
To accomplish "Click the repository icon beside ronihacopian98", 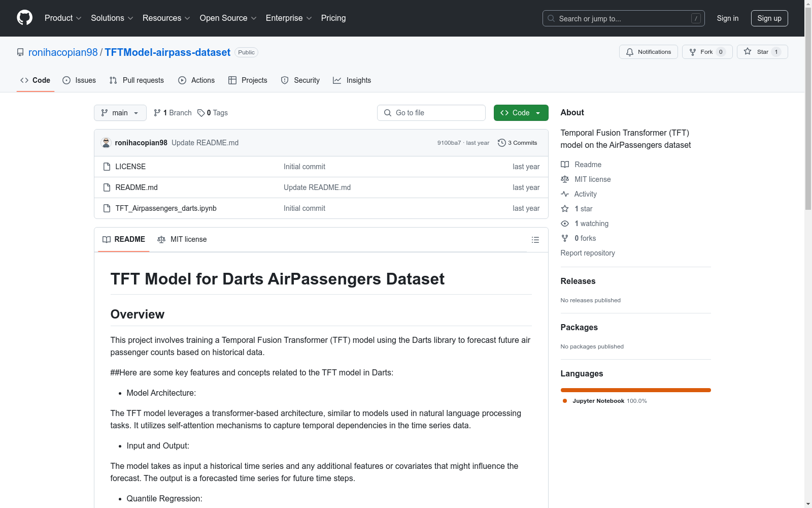I will [20, 52].
